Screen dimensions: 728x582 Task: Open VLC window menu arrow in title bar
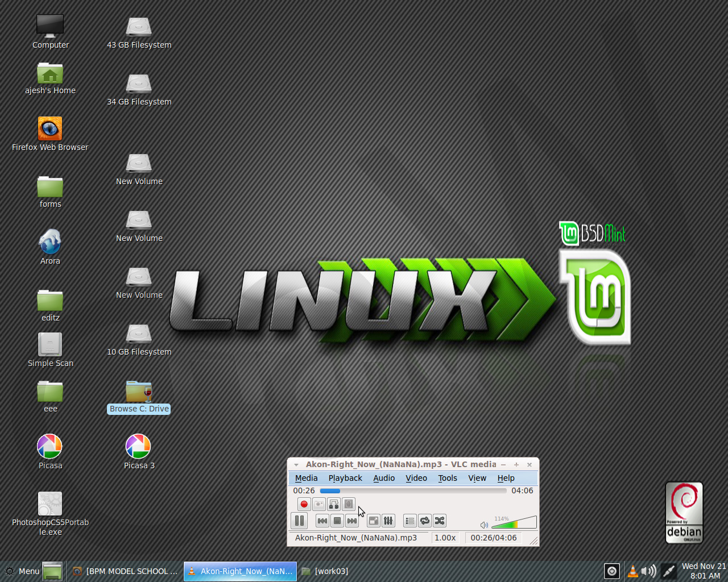tap(296, 465)
